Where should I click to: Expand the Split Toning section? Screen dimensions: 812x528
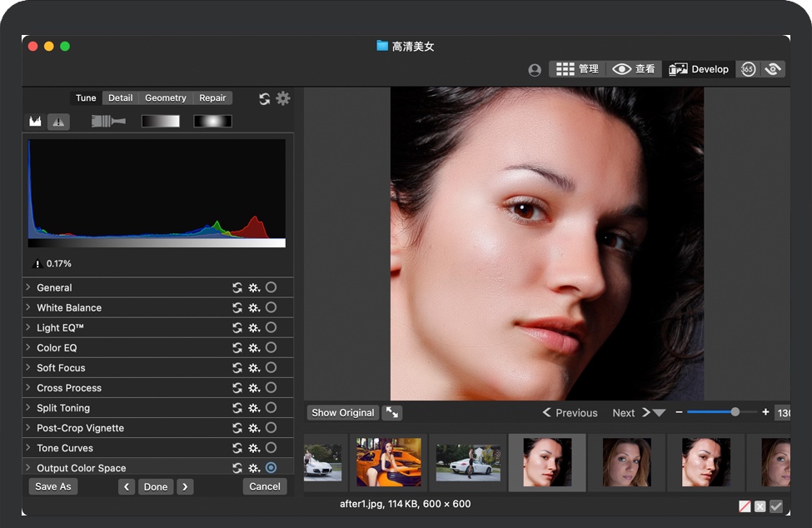click(x=28, y=408)
